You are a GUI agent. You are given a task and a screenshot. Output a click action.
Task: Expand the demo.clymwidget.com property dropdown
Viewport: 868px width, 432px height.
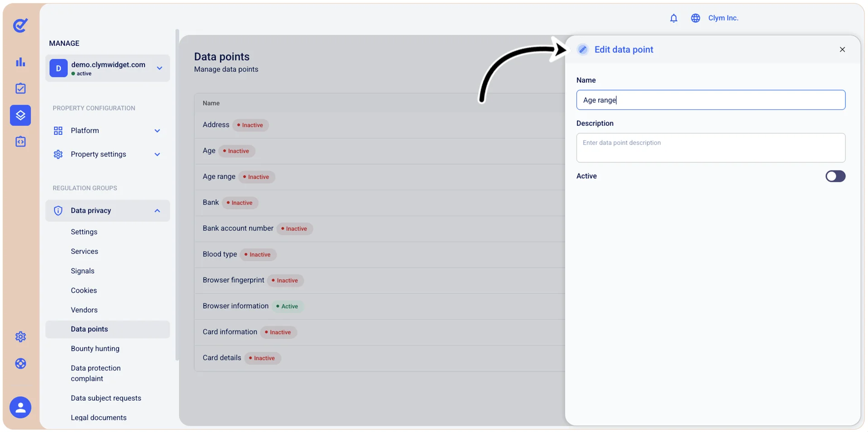click(x=159, y=68)
